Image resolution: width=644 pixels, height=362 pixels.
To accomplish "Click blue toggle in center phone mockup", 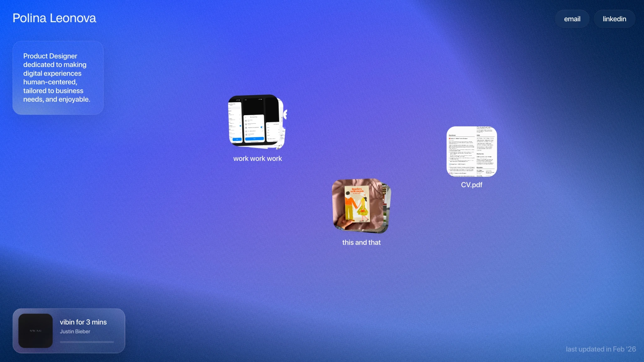I will pyautogui.click(x=262, y=127).
